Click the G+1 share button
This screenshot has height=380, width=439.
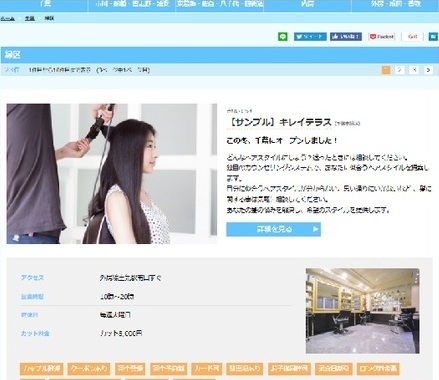412,37
